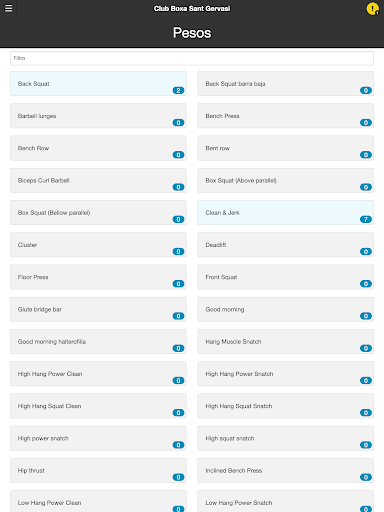This screenshot has height=512, width=384.
Task: Open the Good morning exercise tile
Action: (285, 309)
